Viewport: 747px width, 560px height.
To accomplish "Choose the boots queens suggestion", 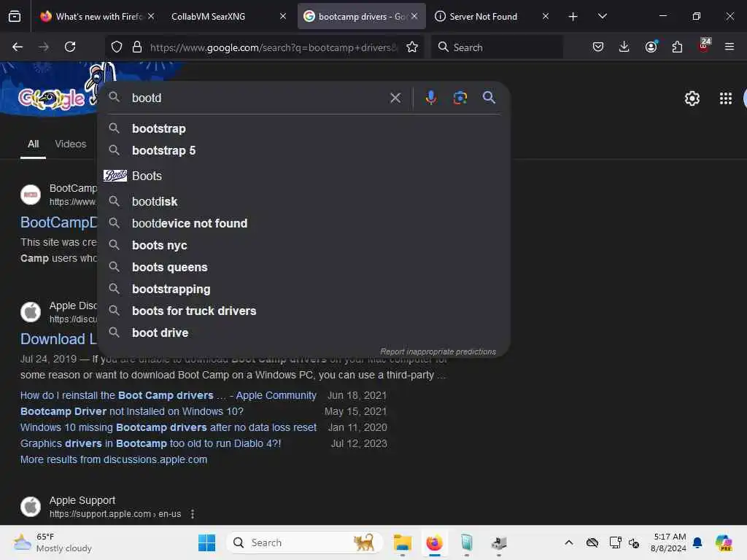I will pyautogui.click(x=304, y=267).
